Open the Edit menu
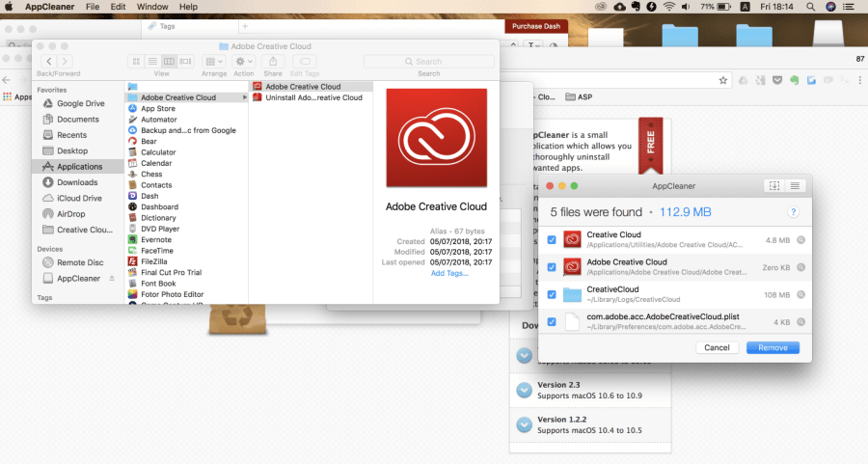The image size is (868, 464). tap(118, 7)
